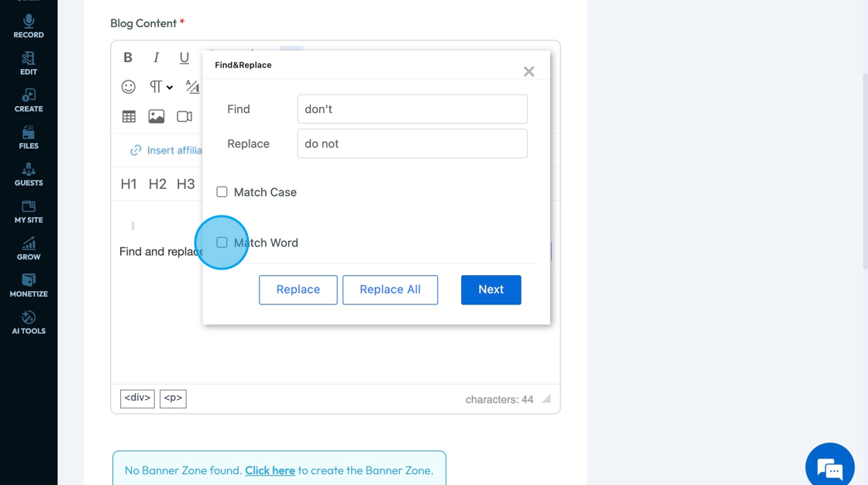The height and width of the screenshot is (485, 868).
Task: Click the underline icon
Action: [184, 57]
